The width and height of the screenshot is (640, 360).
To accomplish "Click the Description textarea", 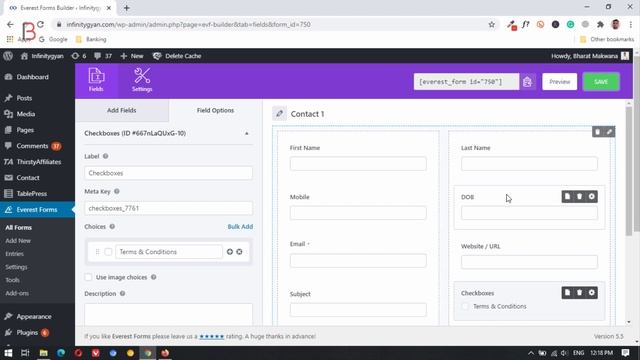I will [x=169, y=314].
